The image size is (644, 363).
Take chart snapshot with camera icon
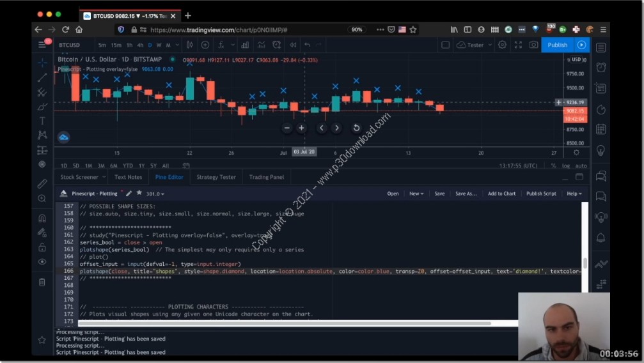point(533,45)
